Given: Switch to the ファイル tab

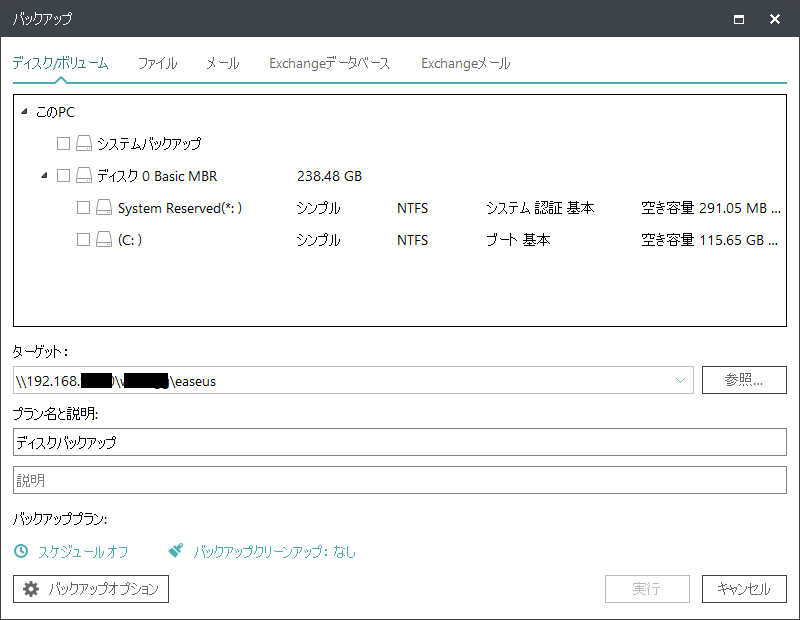Looking at the screenshot, I should coord(158,63).
